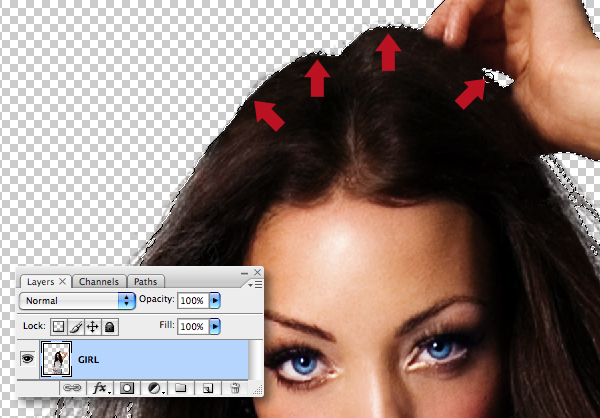Viewport: 600px width, 418px height.
Task: Open the Normal blend mode dropdown
Action: (x=77, y=300)
